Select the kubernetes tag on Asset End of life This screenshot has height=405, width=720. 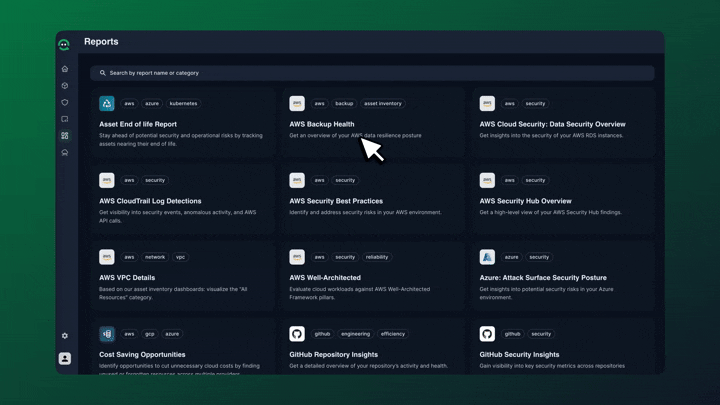(183, 103)
